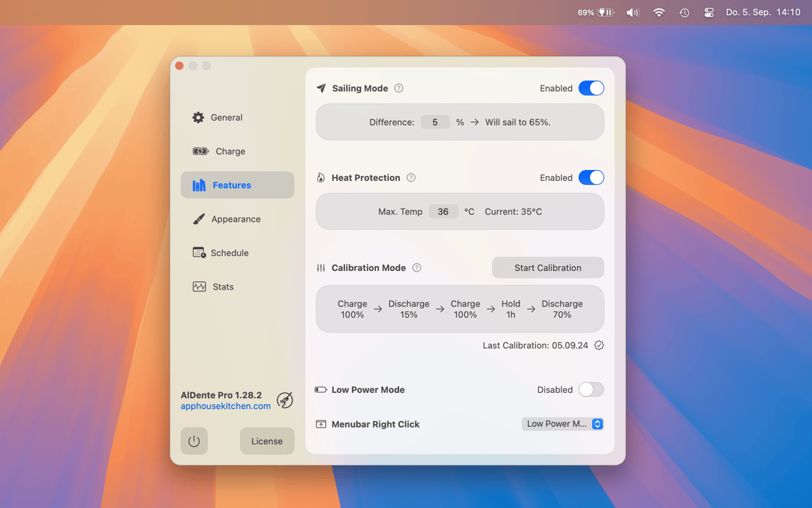Open macOS Control Center icon
Image resolution: width=812 pixels, height=508 pixels.
click(709, 12)
